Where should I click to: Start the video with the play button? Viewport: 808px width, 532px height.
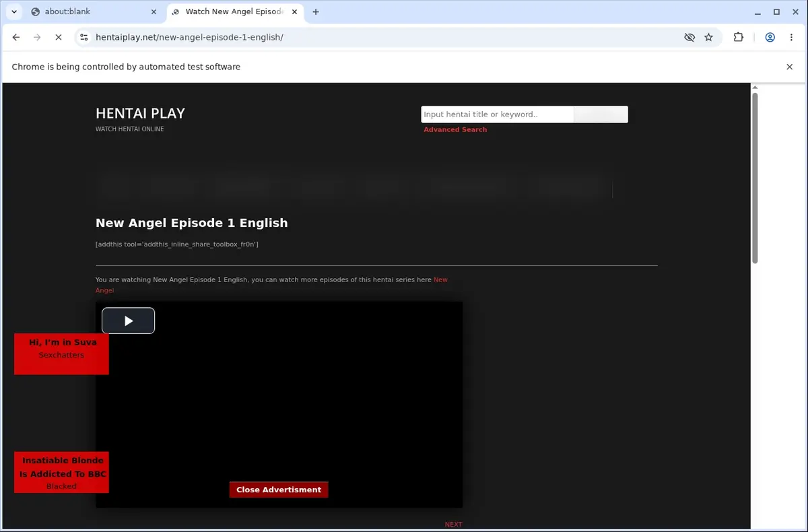pos(128,321)
